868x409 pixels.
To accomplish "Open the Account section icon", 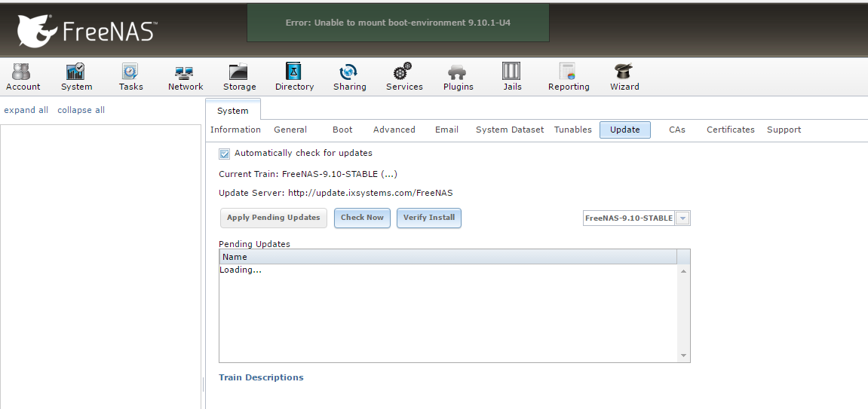I will (x=22, y=72).
